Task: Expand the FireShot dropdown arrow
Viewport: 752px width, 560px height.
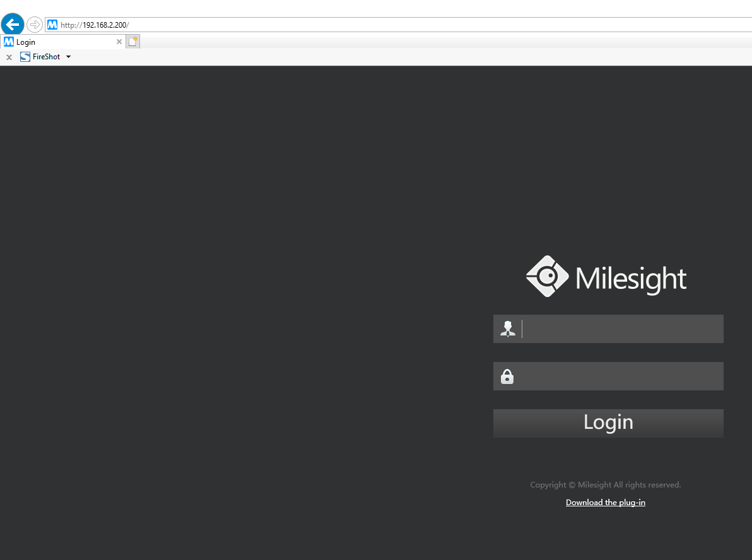Action: click(x=68, y=57)
